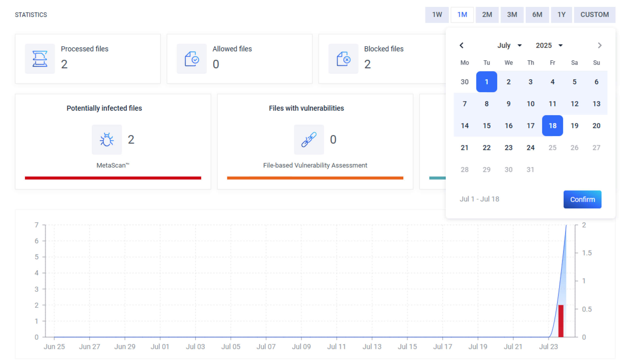Click the red MetaScan progress bar
This screenshot has height=364, width=625.
coord(113,178)
